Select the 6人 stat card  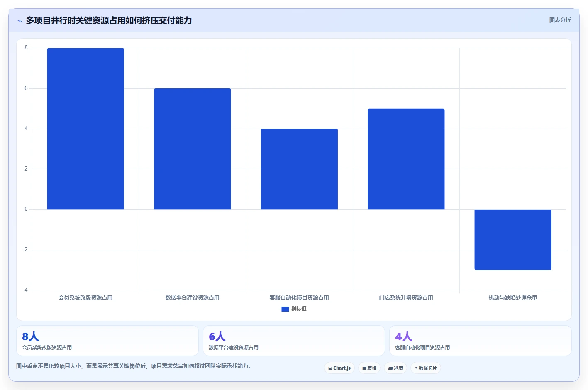[294, 341]
